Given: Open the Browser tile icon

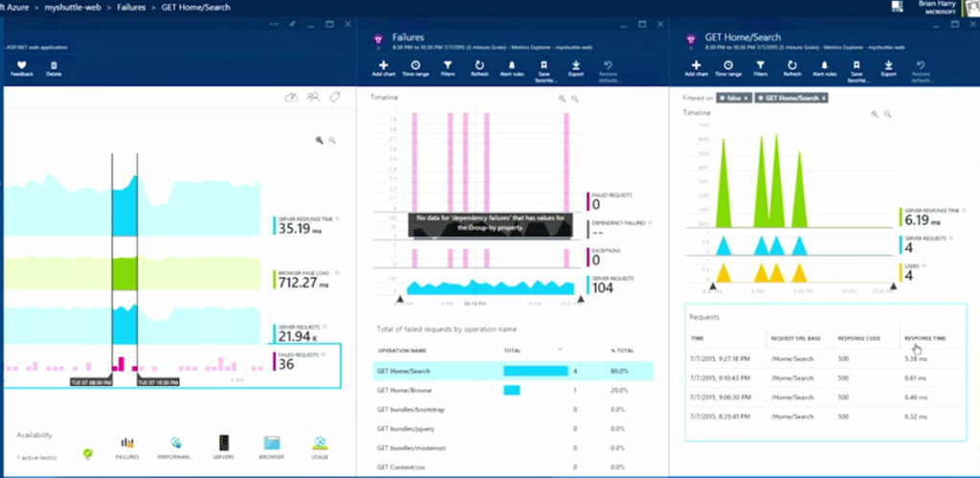Looking at the screenshot, I should point(272,443).
